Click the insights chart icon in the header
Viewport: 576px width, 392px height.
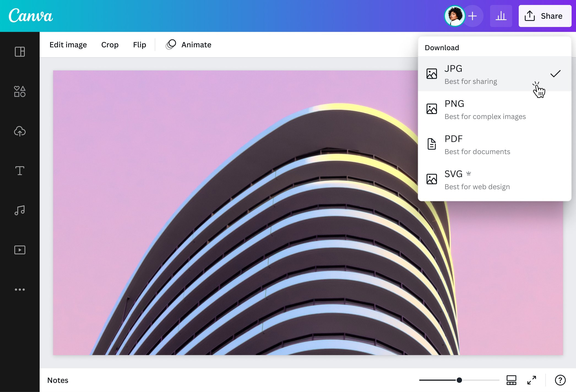[501, 16]
